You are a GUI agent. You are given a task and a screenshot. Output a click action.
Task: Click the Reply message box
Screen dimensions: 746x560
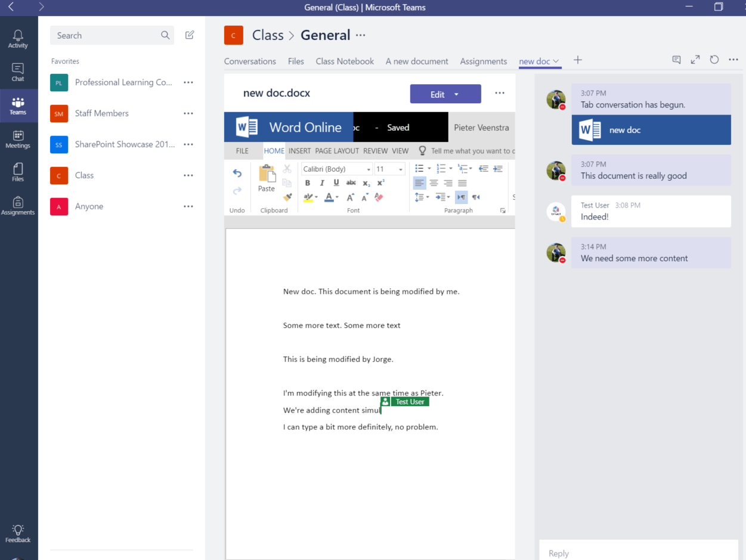click(639, 551)
